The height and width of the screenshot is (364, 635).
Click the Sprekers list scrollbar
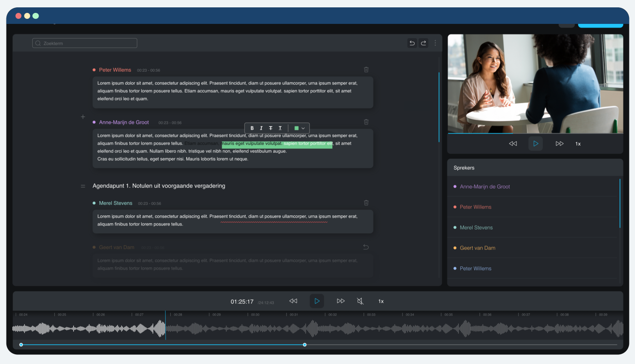coord(620,203)
